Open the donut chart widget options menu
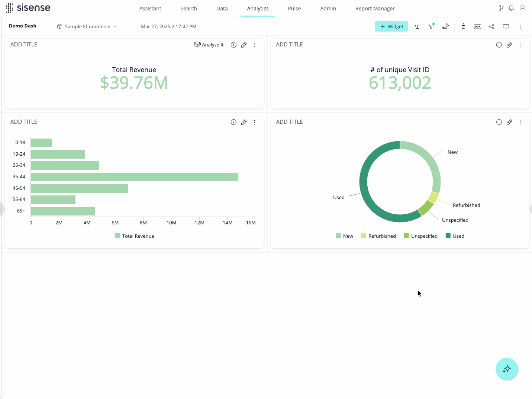Viewport: 532px width, 399px height. (520, 122)
